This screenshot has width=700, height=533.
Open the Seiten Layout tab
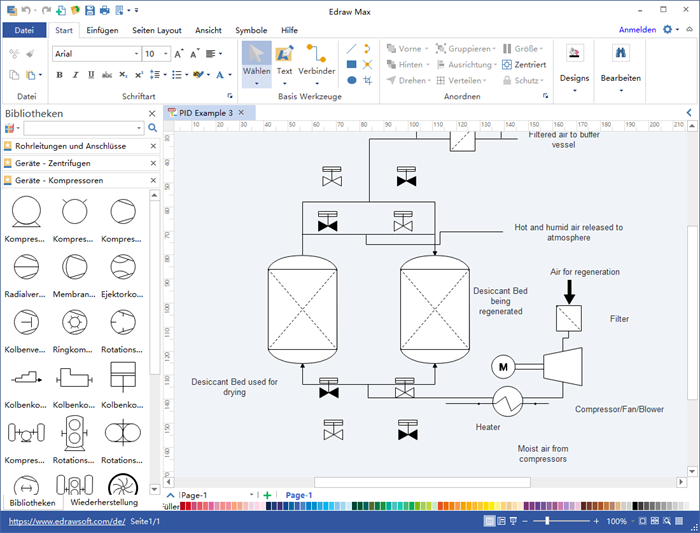158,30
